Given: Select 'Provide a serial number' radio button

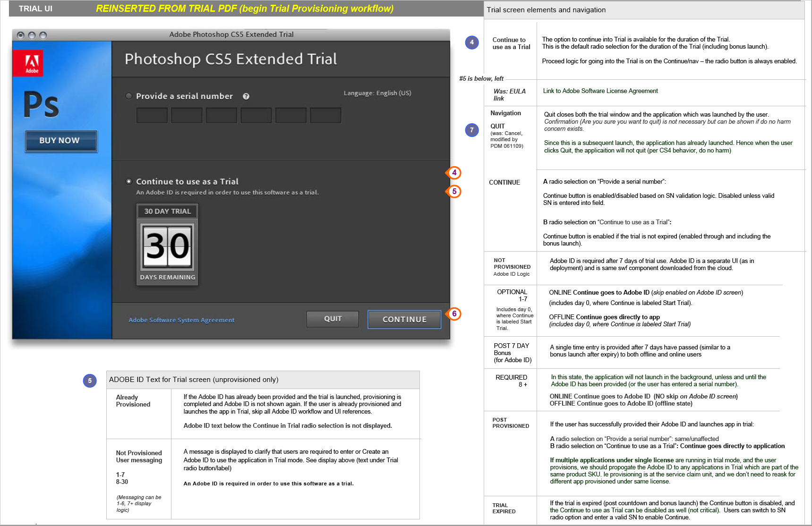Looking at the screenshot, I should pyautogui.click(x=128, y=96).
